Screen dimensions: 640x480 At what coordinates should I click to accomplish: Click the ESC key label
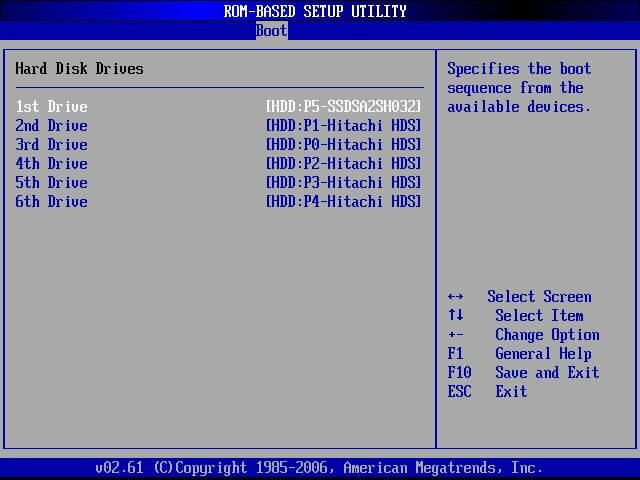(x=460, y=391)
